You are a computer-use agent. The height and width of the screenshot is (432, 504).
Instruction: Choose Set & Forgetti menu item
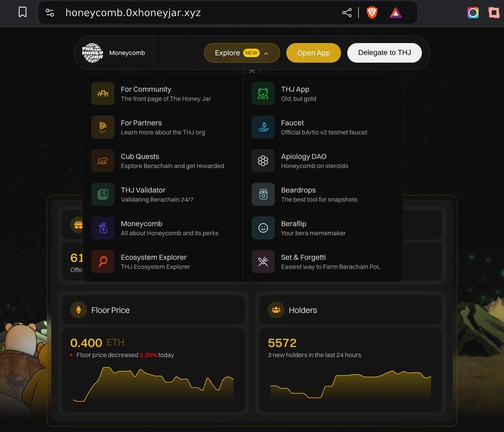[x=303, y=262]
